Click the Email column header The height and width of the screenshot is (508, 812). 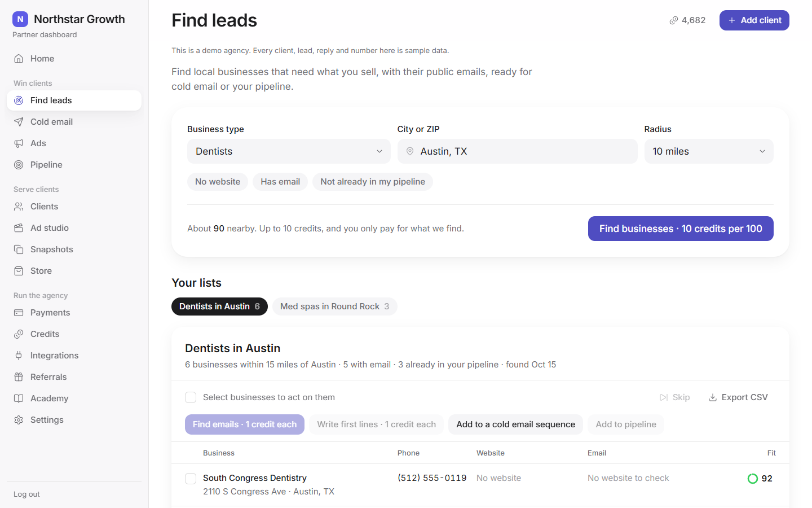[597, 453]
